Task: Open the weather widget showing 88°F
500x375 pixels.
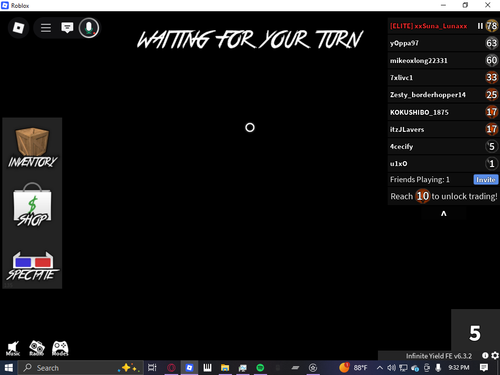Action: coord(353,368)
